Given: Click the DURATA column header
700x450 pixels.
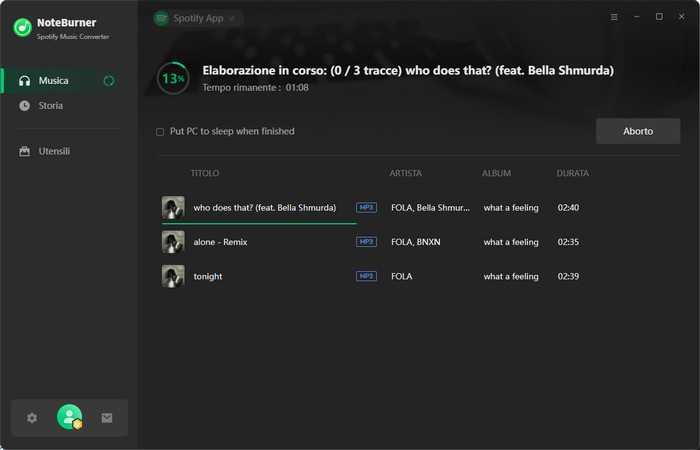Looking at the screenshot, I should pos(572,173).
